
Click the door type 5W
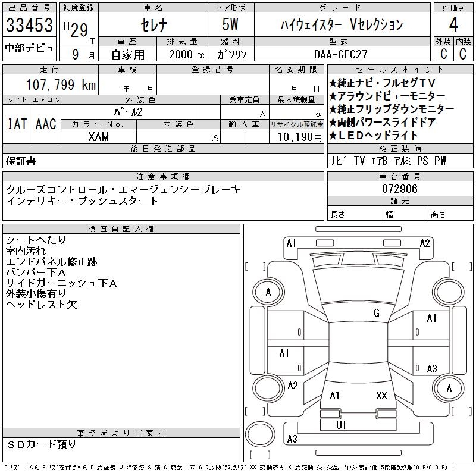point(230,24)
